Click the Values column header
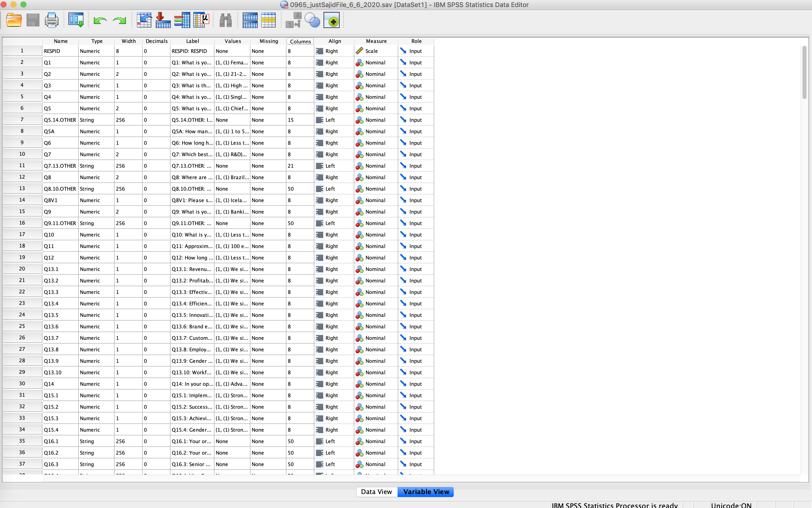 pos(233,41)
